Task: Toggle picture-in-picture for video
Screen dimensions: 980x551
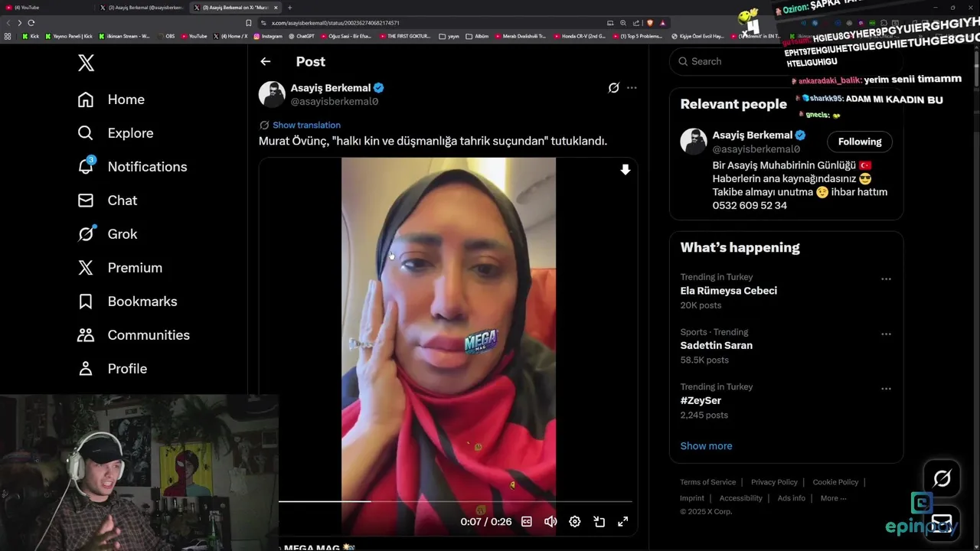Action: click(x=599, y=522)
